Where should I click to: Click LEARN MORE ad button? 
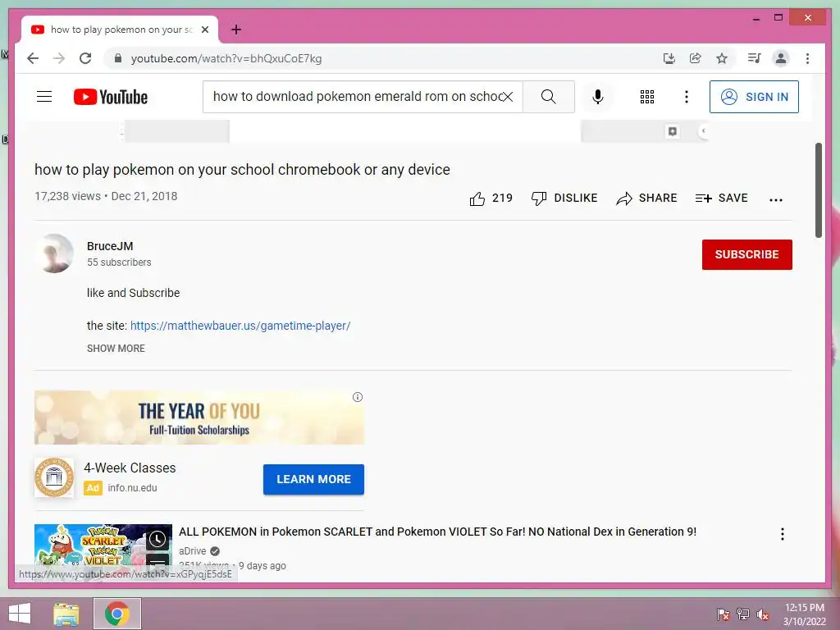pos(313,479)
